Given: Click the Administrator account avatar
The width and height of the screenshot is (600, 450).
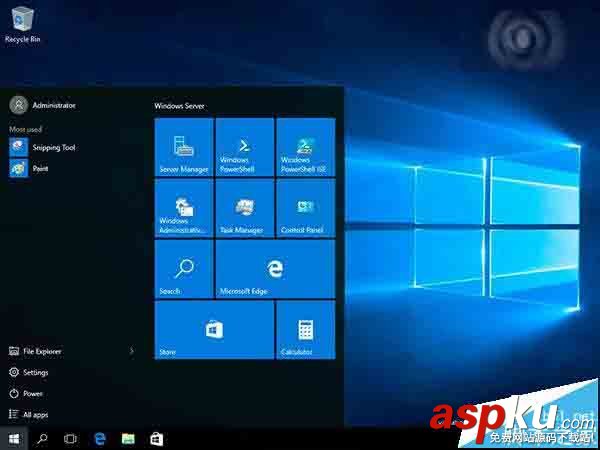Looking at the screenshot, I should [x=18, y=105].
